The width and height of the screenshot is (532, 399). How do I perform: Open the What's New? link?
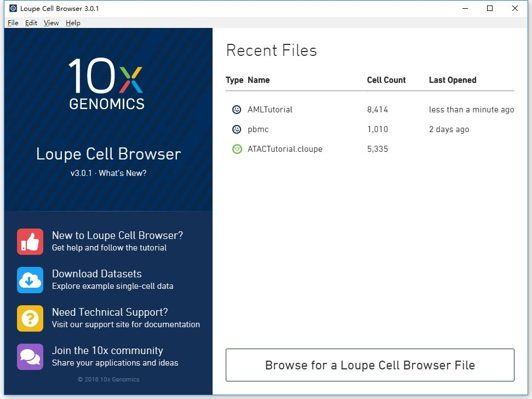123,173
